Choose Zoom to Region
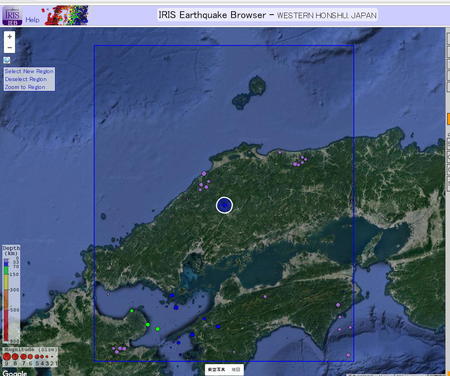Viewport: 450px width, 376px height. [x=25, y=87]
